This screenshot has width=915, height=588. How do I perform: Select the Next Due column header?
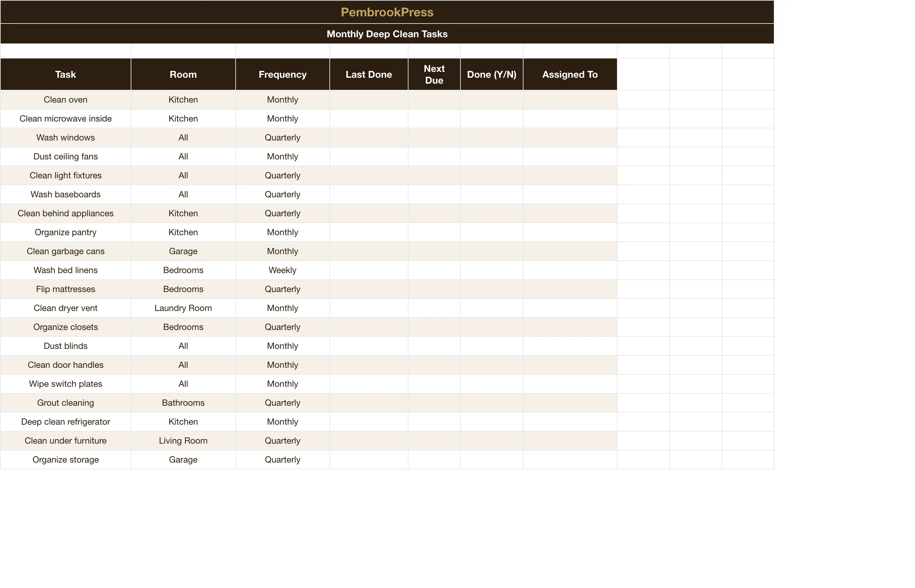pyautogui.click(x=434, y=74)
